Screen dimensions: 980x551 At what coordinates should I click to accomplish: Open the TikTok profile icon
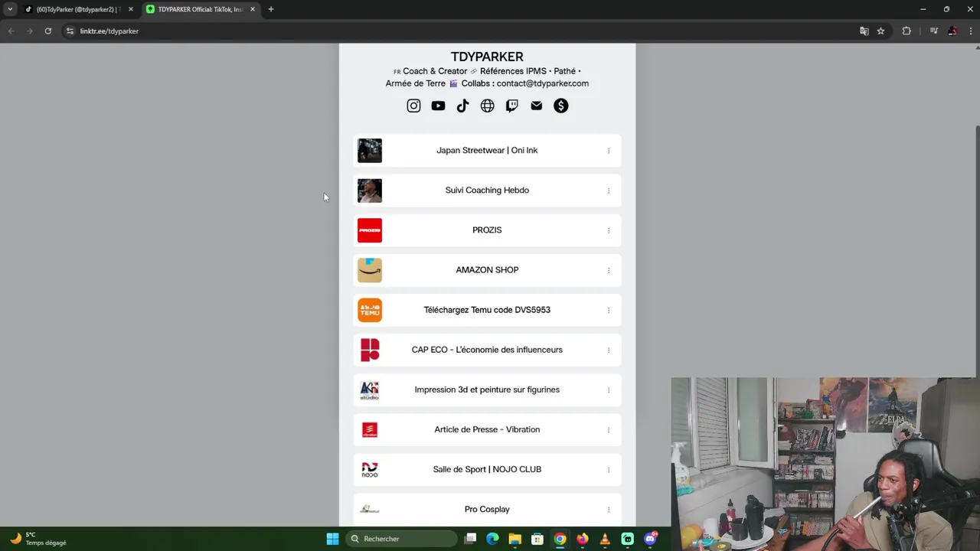pyautogui.click(x=462, y=106)
